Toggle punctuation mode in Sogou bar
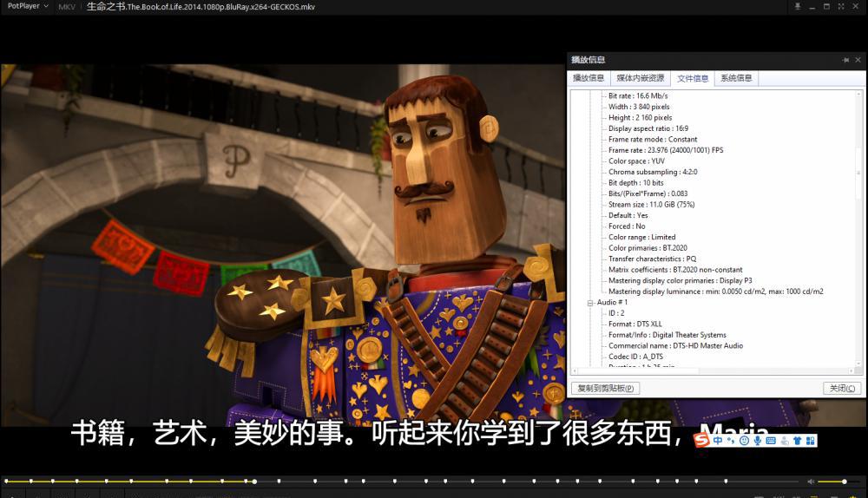 731,441
